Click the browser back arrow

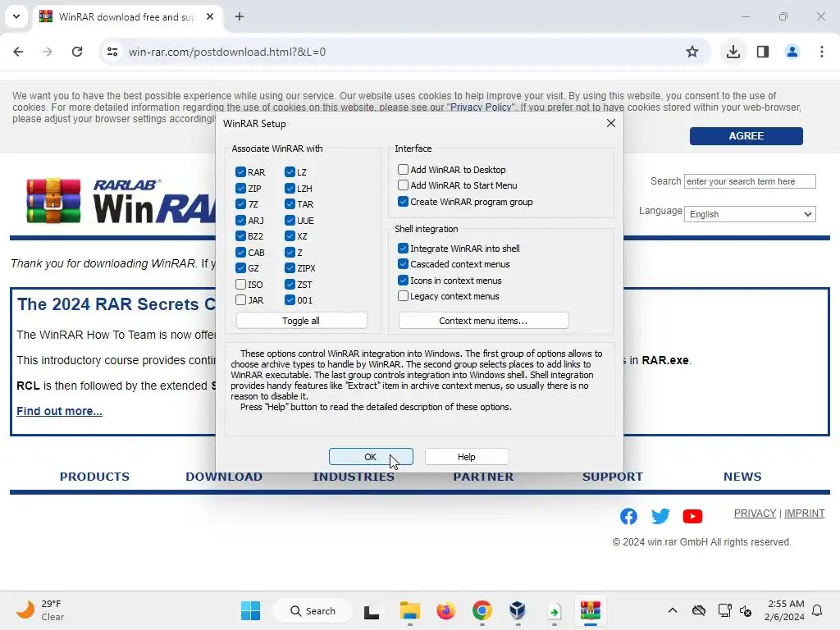pyautogui.click(x=18, y=52)
